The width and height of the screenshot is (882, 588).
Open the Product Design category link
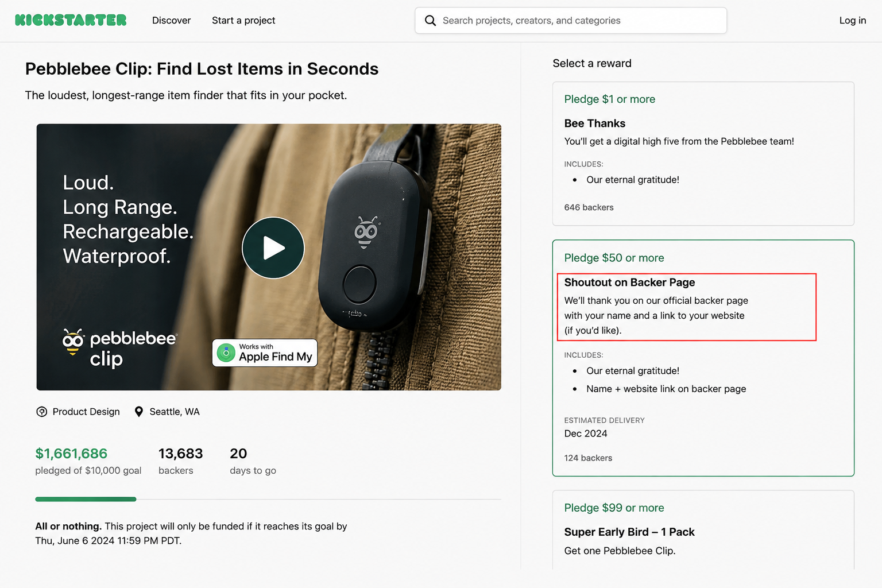(86, 412)
